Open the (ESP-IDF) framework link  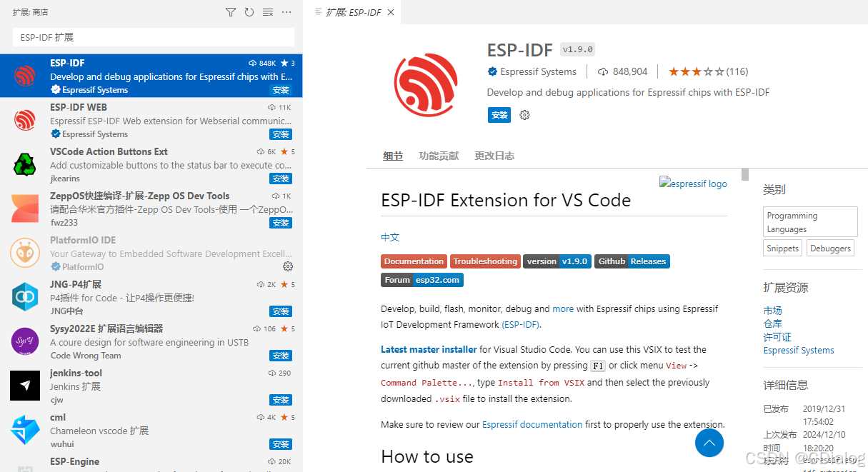(x=521, y=324)
